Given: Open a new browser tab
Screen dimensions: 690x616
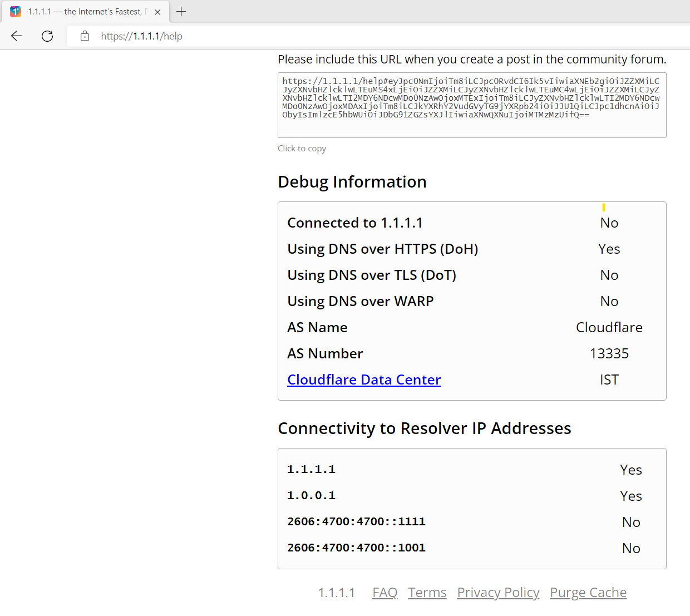Looking at the screenshot, I should click(x=181, y=12).
